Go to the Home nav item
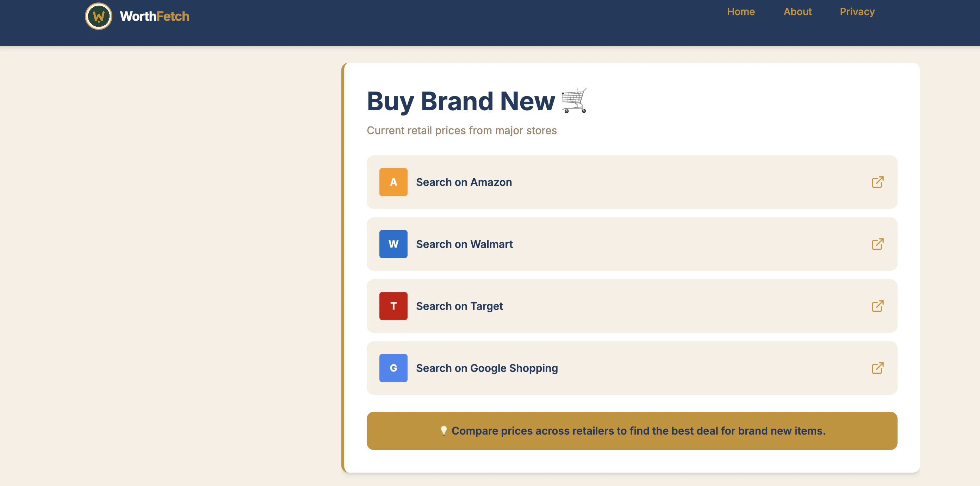The width and height of the screenshot is (980, 486). pyautogui.click(x=740, y=12)
